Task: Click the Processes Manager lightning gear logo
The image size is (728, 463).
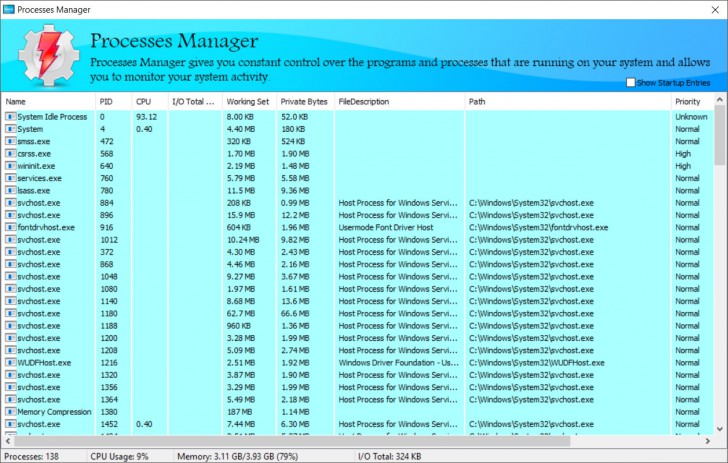Action: [x=49, y=56]
